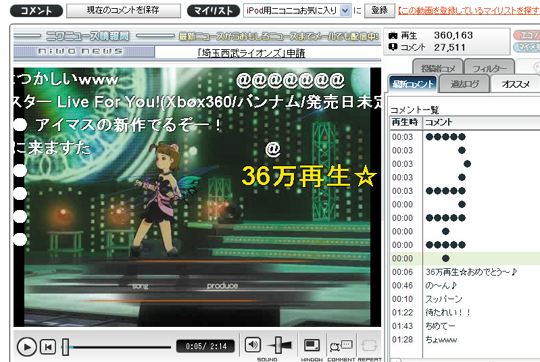Image resolution: width=540 pixels, height=362 pixels.
Task: Switch to the 過去ログ tab
Action: click(x=465, y=84)
